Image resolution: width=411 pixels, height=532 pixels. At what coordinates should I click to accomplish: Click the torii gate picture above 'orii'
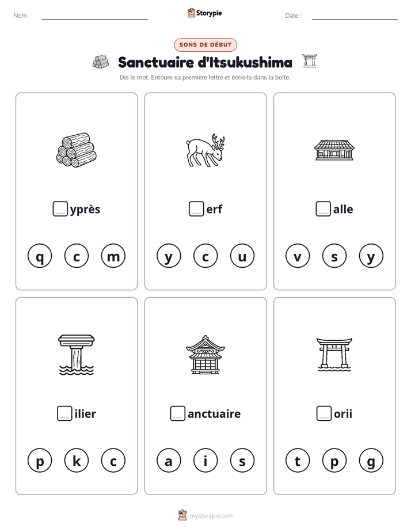[334, 355]
